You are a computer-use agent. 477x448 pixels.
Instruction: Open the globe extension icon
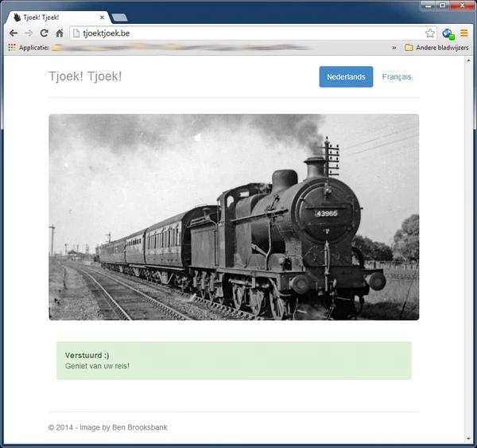tap(448, 33)
